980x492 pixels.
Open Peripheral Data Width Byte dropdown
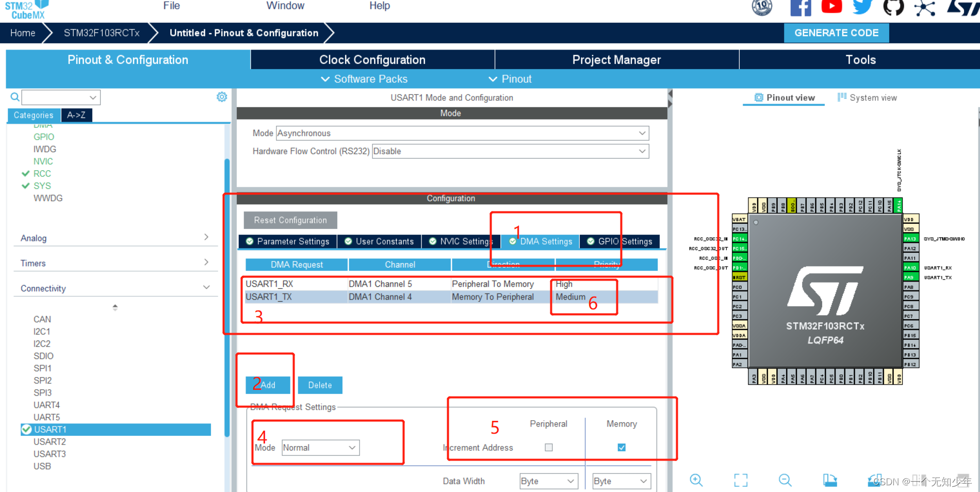[549, 481]
